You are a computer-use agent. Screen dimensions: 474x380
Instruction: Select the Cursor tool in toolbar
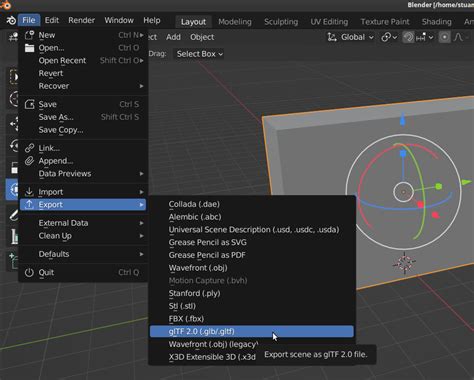(x=13, y=99)
